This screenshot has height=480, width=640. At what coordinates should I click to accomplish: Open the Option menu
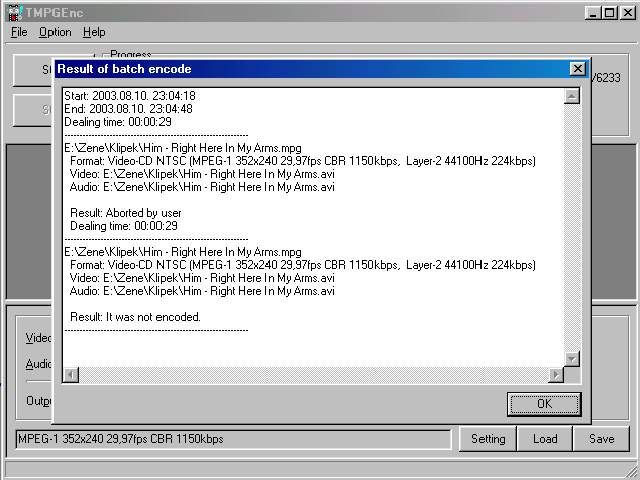click(55, 32)
